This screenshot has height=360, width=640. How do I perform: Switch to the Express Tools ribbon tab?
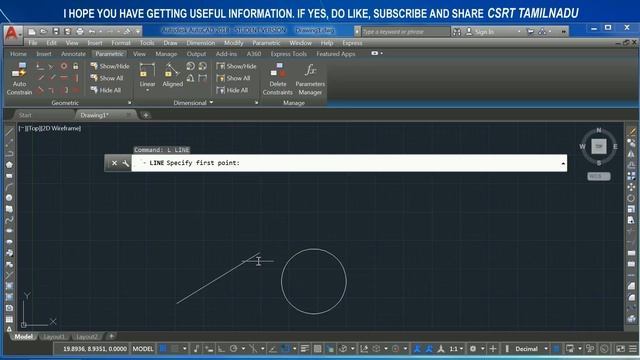click(289, 53)
